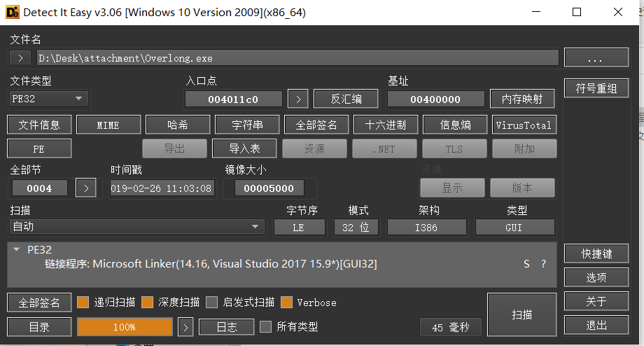The width and height of the screenshot is (644, 346).
Task: Click the large 扫描 scan button
Action: point(521,314)
